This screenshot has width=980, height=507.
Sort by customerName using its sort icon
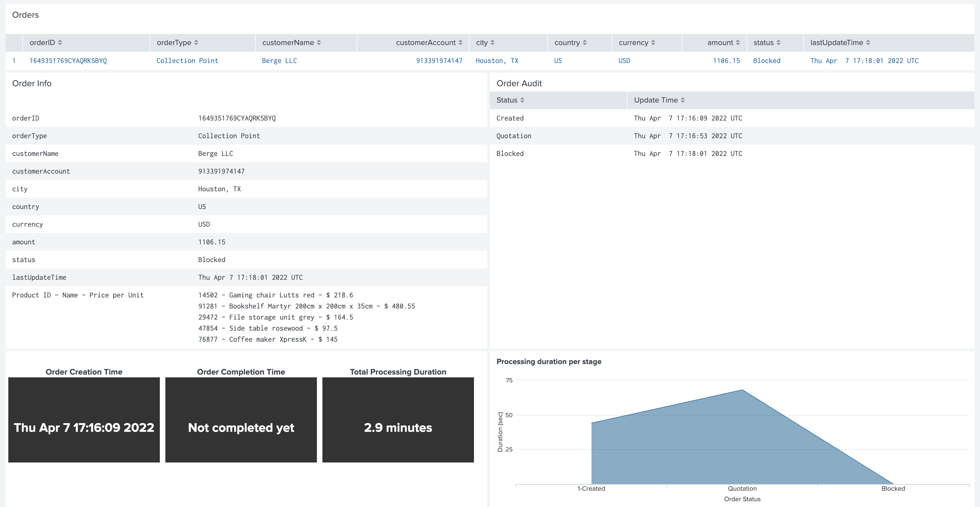pyautogui.click(x=319, y=43)
